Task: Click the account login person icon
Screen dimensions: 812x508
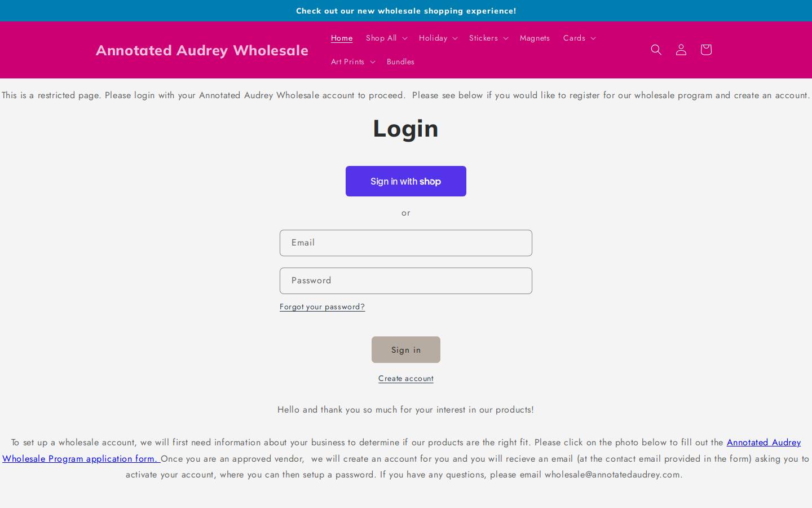Action: (x=681, y=50)
